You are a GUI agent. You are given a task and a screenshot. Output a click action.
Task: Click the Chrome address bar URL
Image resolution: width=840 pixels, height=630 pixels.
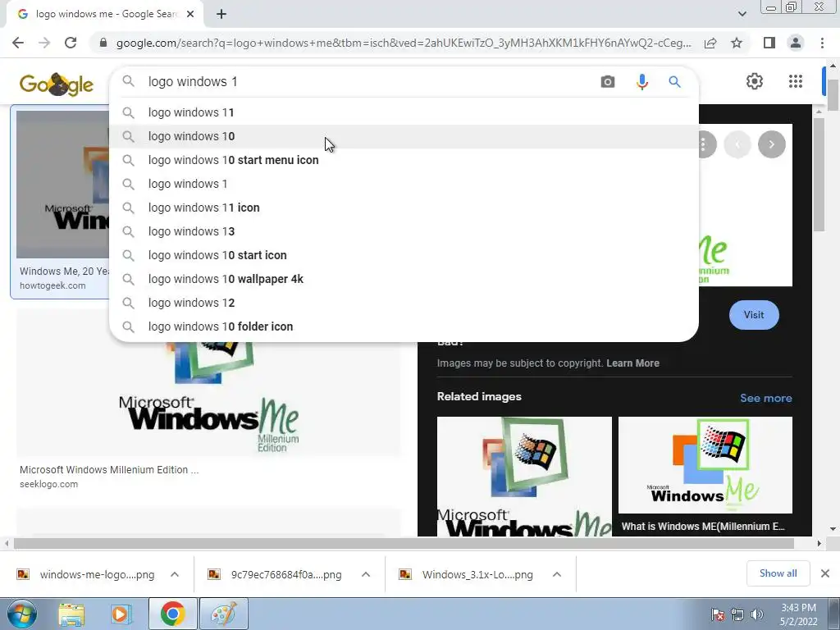point(404,43)
